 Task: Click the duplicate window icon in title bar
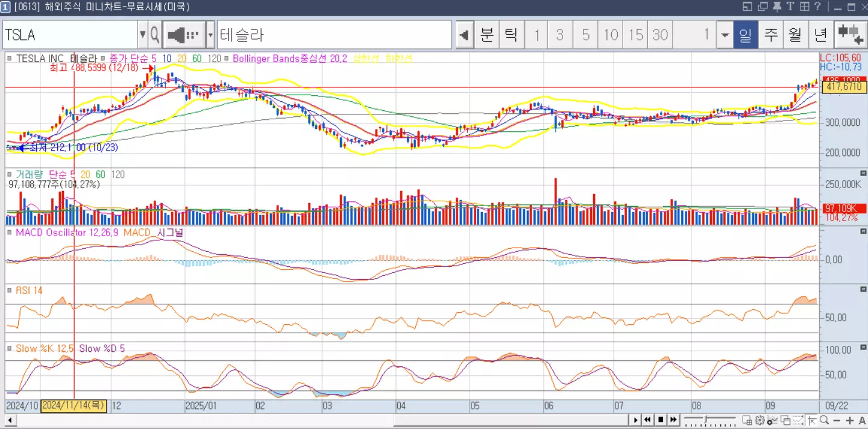pos(763,7)
